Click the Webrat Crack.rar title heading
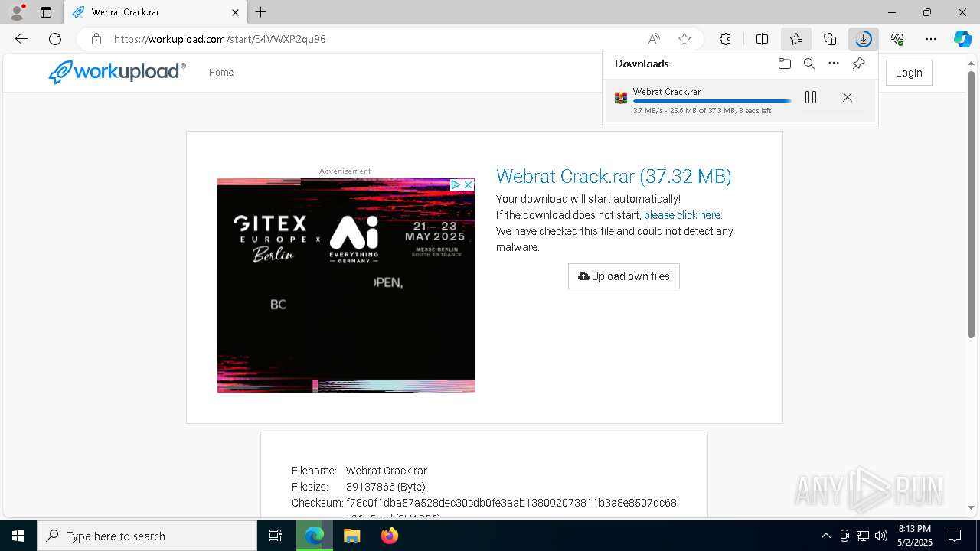Viewport: 980px width, 551px height. tap(613, 177)
